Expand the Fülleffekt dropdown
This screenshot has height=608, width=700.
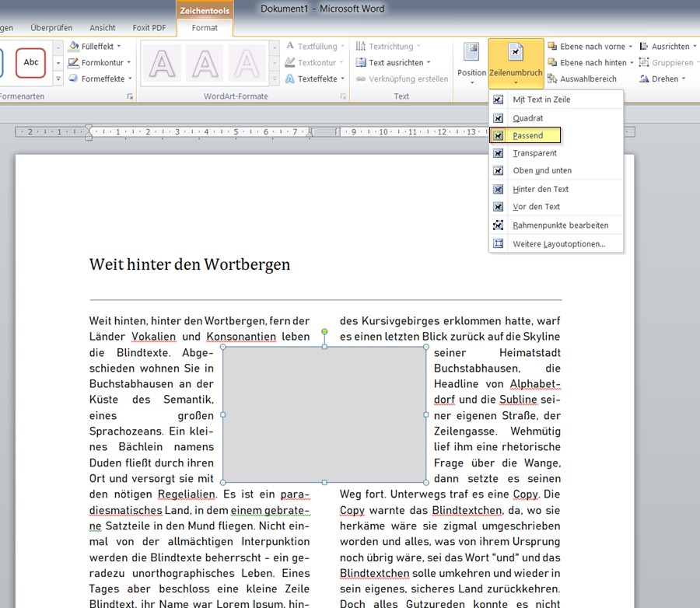pyautogui.click(x=119, y=47)
